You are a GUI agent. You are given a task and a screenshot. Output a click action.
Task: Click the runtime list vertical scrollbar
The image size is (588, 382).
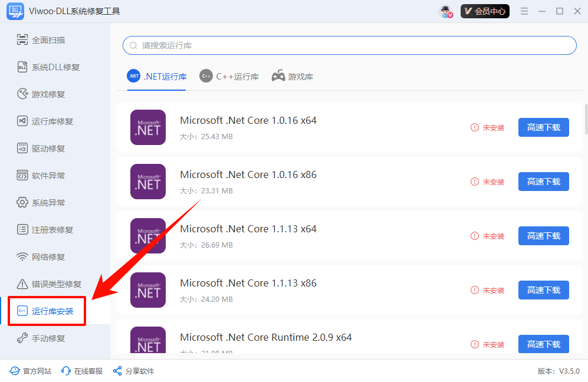tap(586, 120)
